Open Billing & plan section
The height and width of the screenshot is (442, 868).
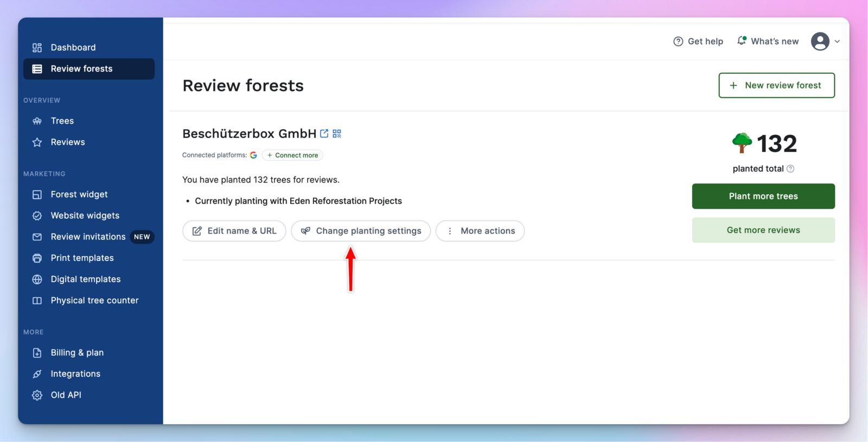(x=77, y=353)
